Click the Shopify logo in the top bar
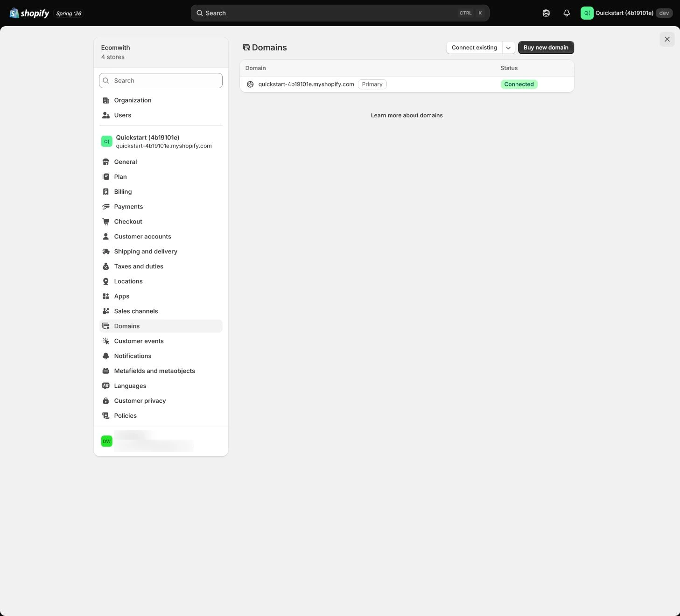Viewport: 680px width, 616px height. (29, 13)
